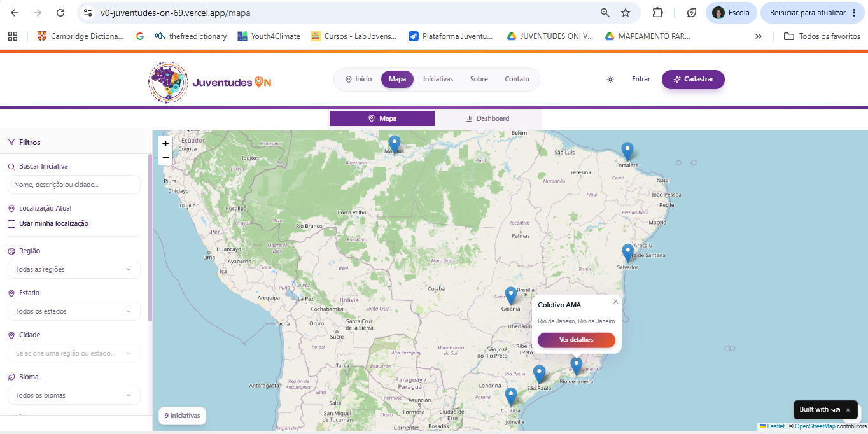
Task: Toggle the light/dark theme sun icon
Action: tap(610, 80)
